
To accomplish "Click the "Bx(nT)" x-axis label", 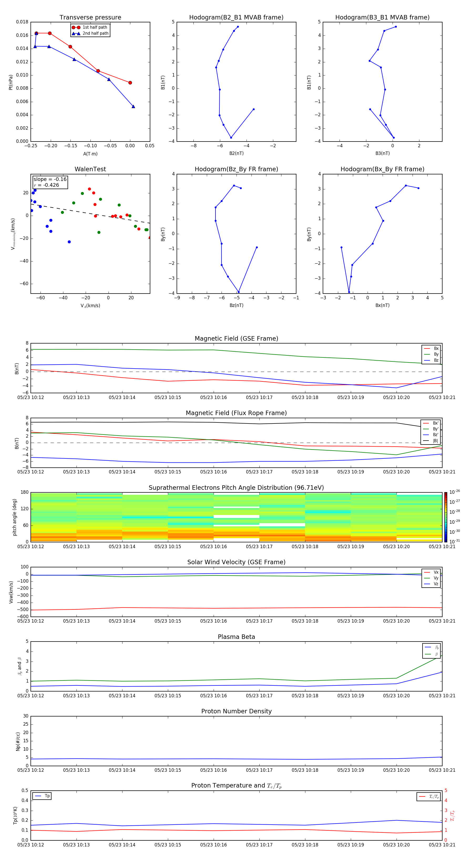I will point(382,305).
